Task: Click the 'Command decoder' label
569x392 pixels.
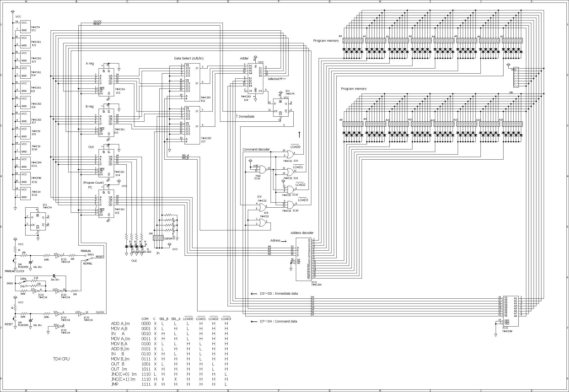Action: point(256,149)
